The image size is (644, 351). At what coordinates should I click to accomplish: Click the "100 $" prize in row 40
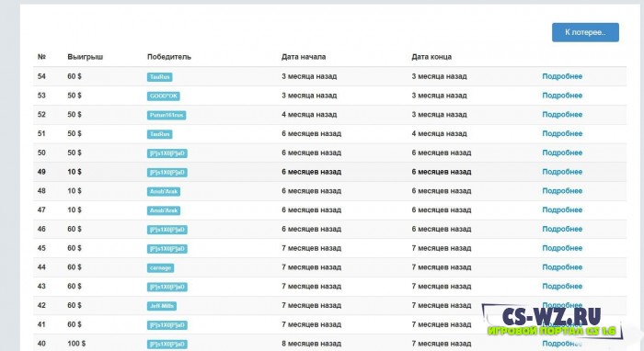point(76,344)
